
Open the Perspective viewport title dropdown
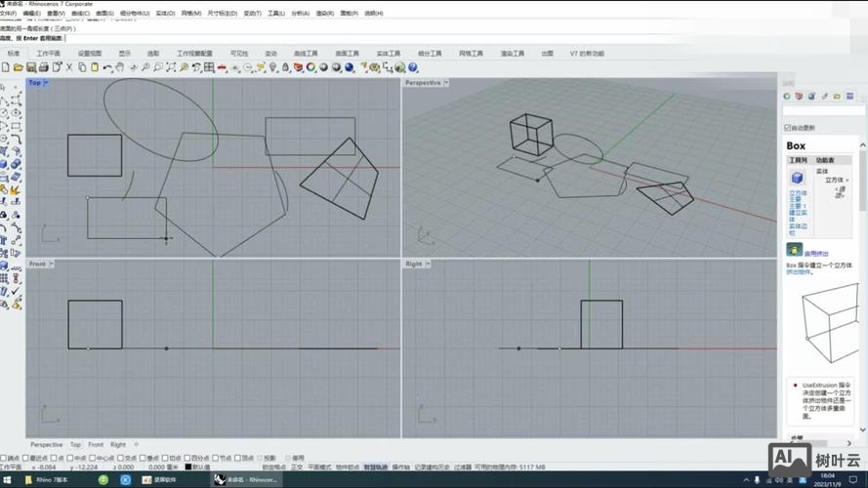446,83
